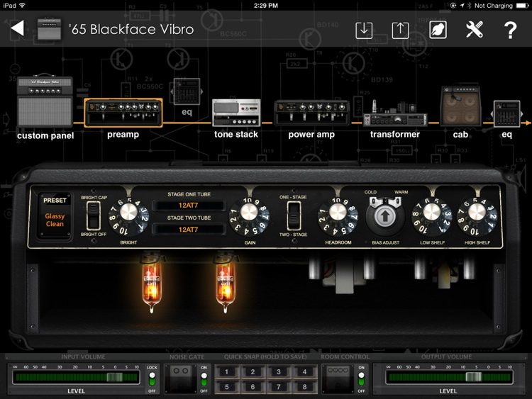
Task: Open the '65 Blackface Vibro amp thumbnail
Action: tap(49, 29)
